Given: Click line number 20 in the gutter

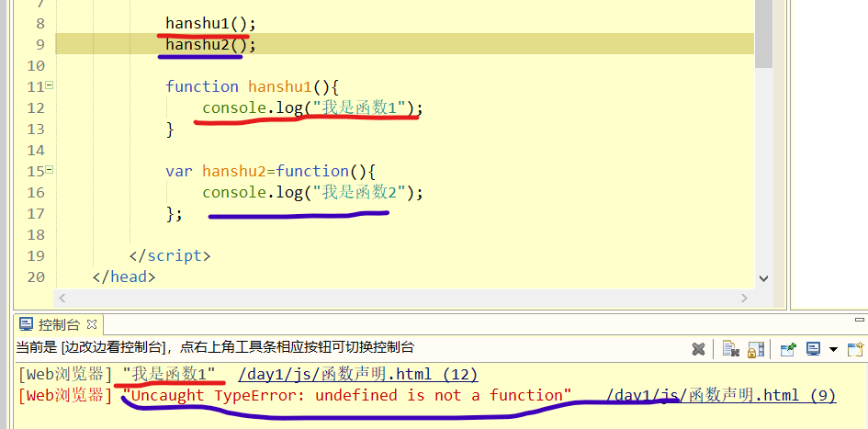Looking at the screenshot, I should click(x=36, y=277).
